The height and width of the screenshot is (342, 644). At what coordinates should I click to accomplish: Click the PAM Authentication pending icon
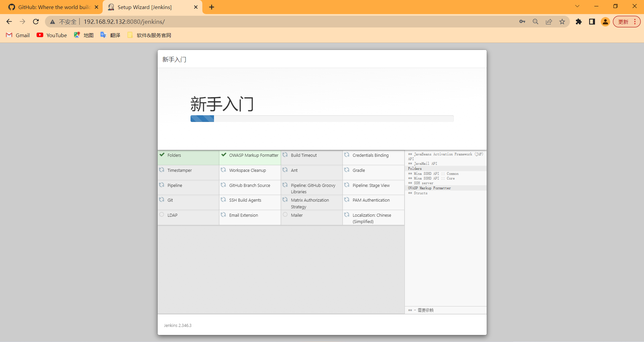tap(347, 200)
